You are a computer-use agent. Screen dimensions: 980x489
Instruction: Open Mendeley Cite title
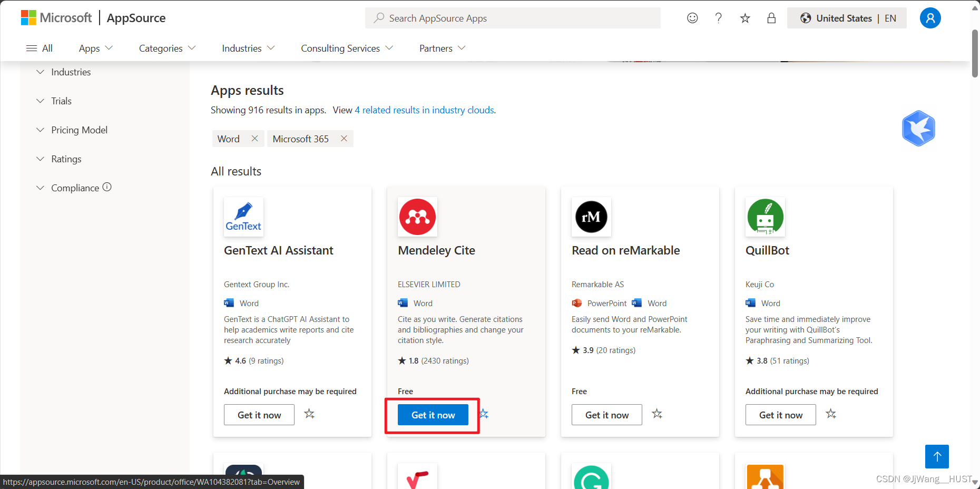point(436,250)
